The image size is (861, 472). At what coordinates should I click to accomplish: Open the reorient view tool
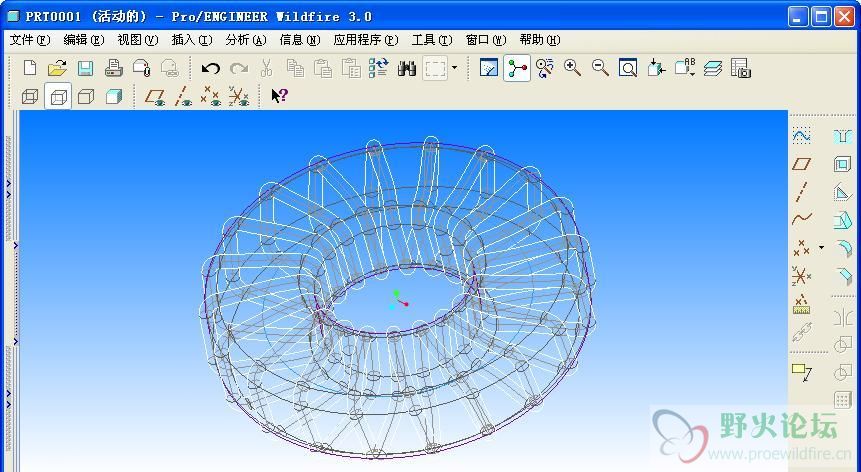click(x=656, y=68)
